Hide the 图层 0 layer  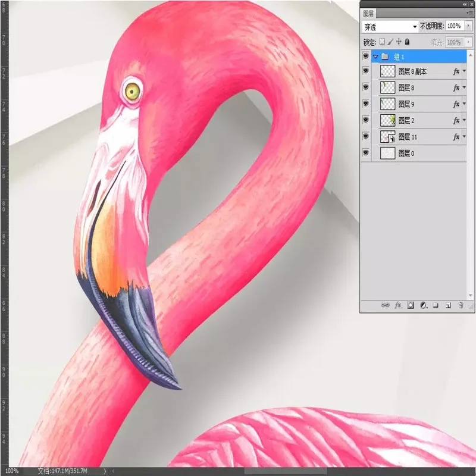click(365, 153)
